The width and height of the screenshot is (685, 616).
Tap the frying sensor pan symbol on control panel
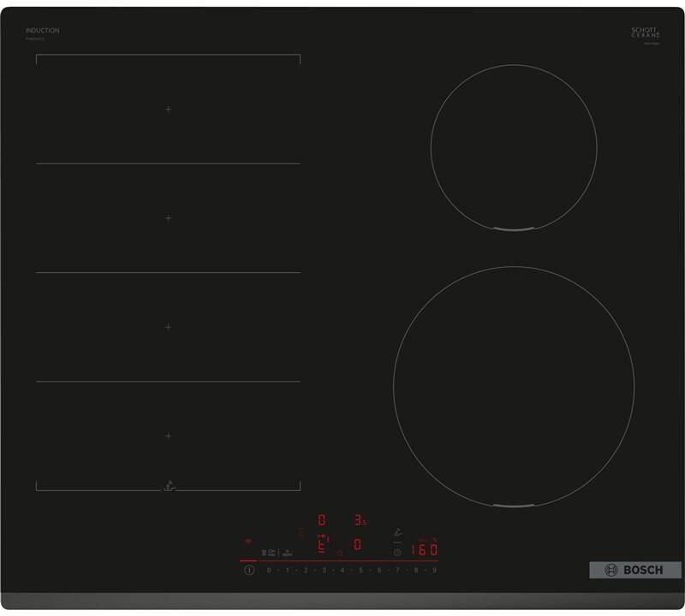[x=397, y=533]
